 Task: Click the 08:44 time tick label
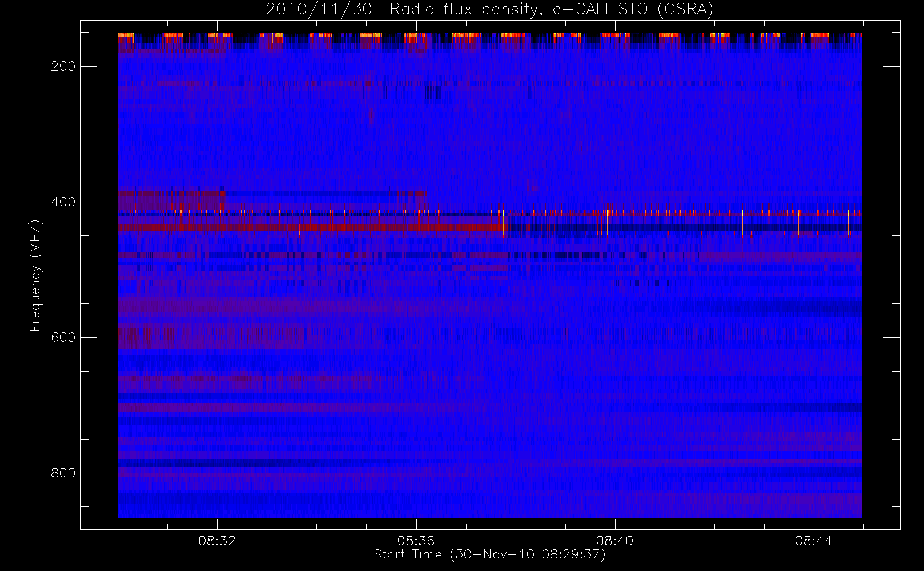(813, 541)
